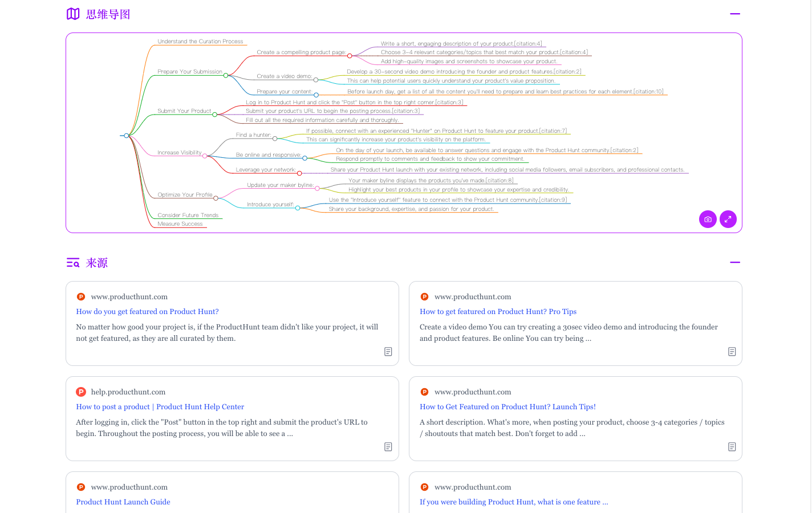Select the 'Increase Visibility' node label

pyautogui.click(x=180, y=153)
